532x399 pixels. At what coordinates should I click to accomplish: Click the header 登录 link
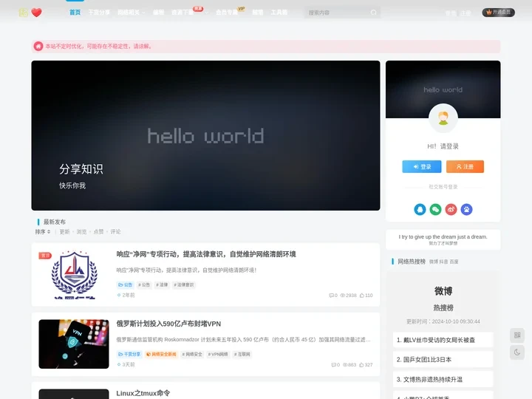click(451, 13)
